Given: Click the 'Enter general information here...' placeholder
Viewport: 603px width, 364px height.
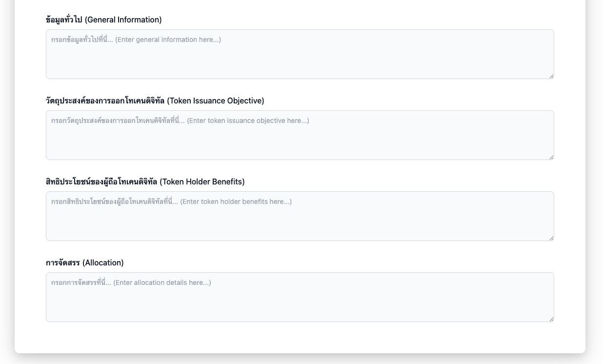Looking at the screenshot, I should pos(168,40).
